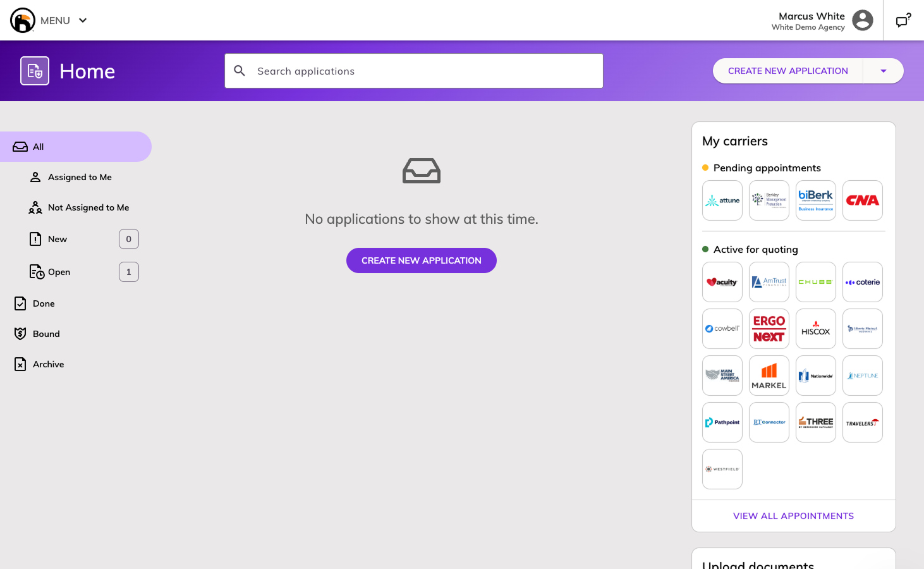
Task: Select the Coterie carrier logo
Action: click(x=863, y=282)
